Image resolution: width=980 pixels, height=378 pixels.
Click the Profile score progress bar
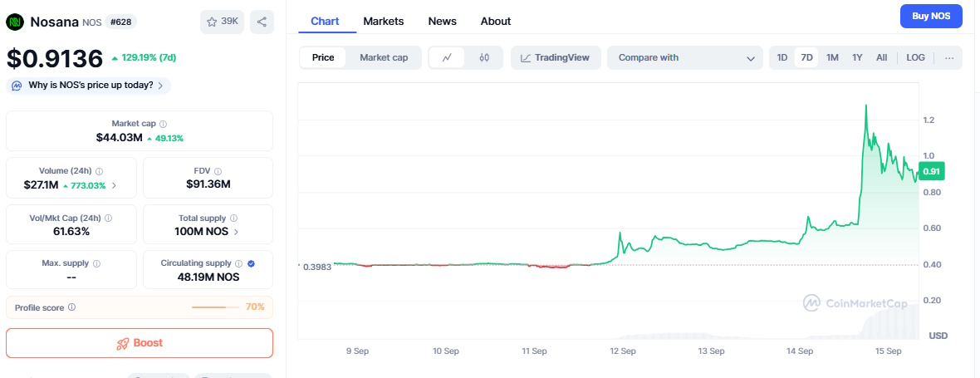(x=216, y=307)
